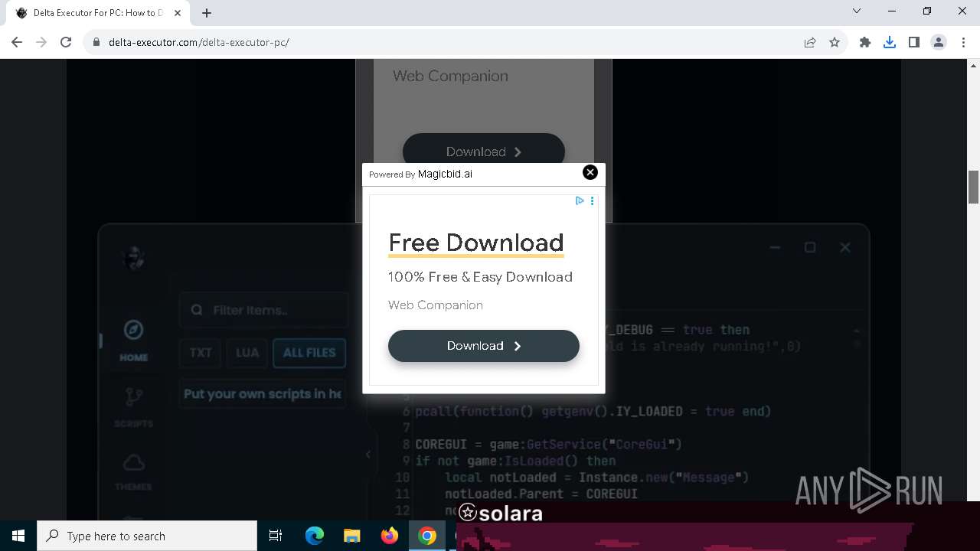Open the Chrome downloads icon

pyautogui.click(x=890, y=42)
